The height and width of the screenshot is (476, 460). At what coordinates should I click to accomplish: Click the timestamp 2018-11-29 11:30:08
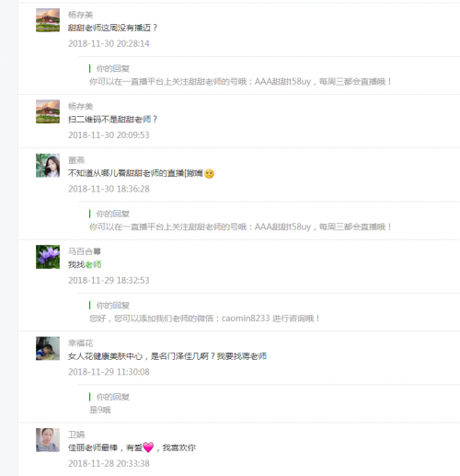[x=109, y=372]
